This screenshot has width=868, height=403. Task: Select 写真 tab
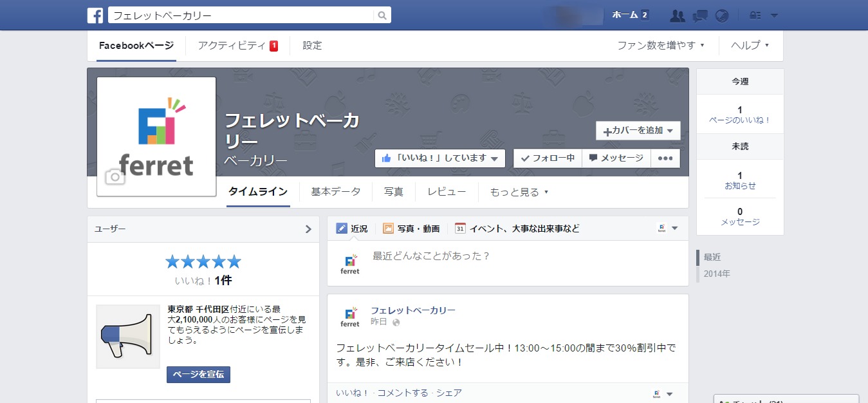coord(394,192)
